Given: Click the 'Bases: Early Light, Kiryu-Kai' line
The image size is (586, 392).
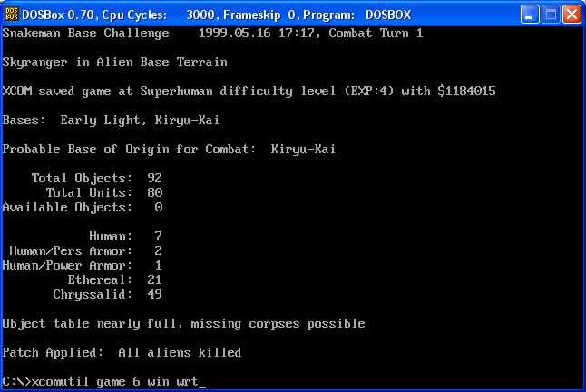Looking at the screenshot, I should (111, 121).
